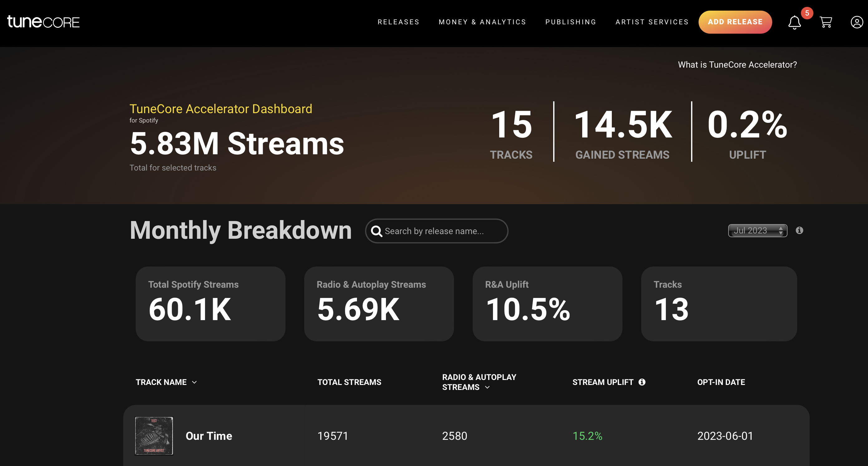Image resolution: width=868 pixels, height=466 pixels.
Task: Open the shopping cart icon
Action: [x=826, y=22]
